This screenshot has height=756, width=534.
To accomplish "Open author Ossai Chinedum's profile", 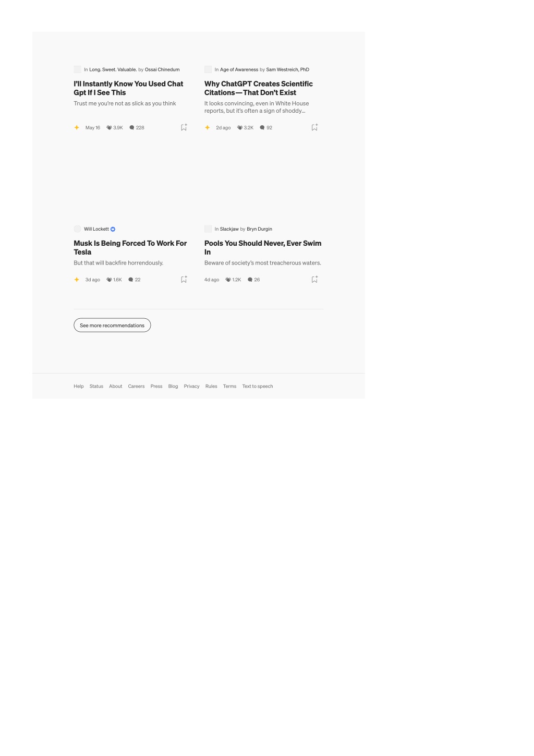I will coord(162,69).
